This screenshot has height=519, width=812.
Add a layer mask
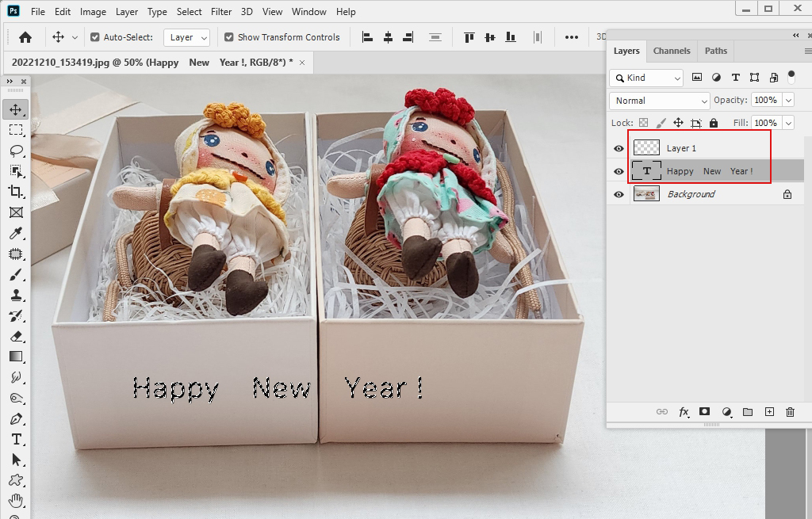[704, 411]
